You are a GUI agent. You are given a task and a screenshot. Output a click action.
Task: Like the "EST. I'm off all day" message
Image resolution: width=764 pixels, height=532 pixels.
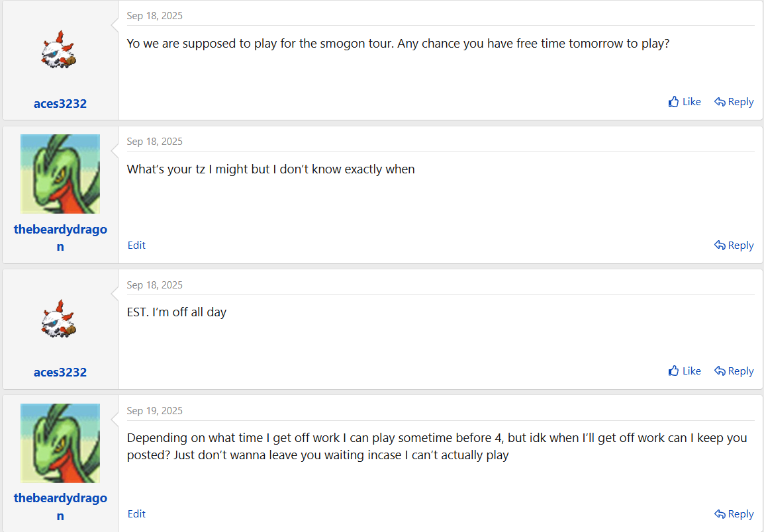[684, 371]
